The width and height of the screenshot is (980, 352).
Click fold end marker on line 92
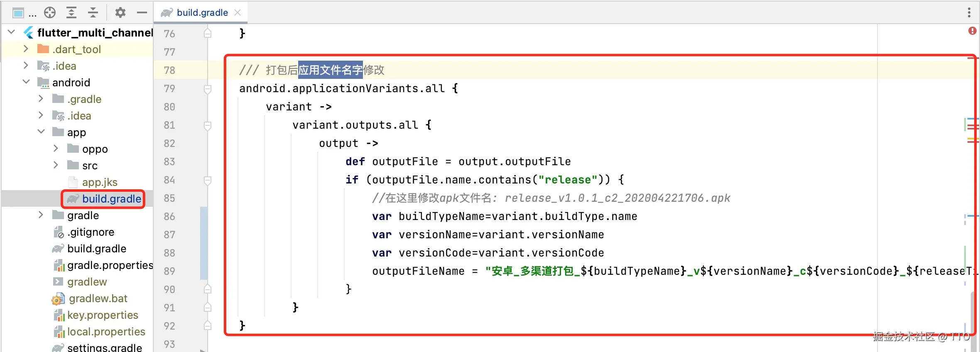(208, 325)
